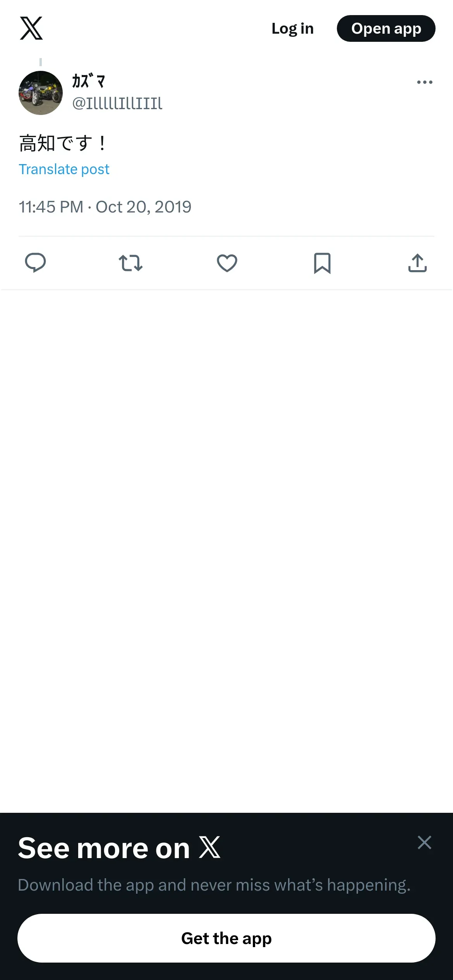
Task: Repost using the arrows icon
Action: point(130,263)
